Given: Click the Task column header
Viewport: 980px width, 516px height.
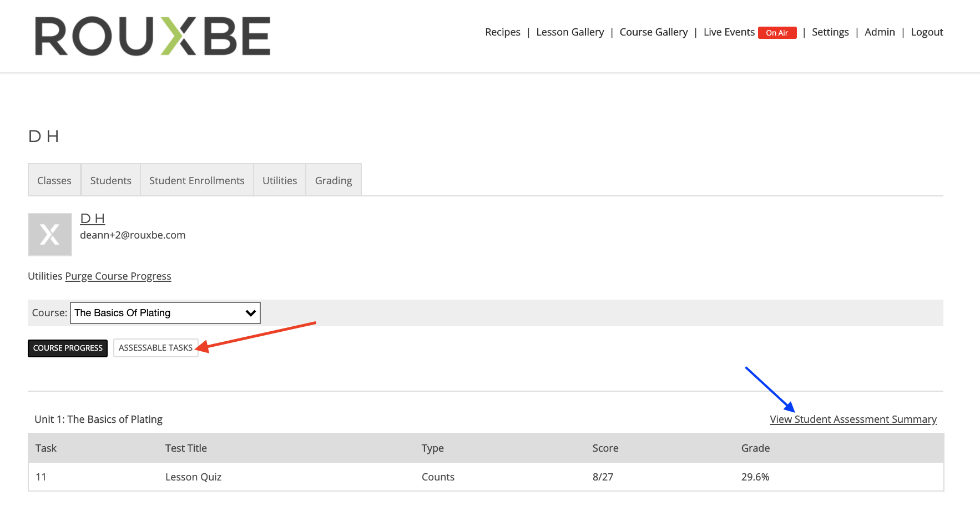Looking at the screenshot, I should (x=46, y=448).
